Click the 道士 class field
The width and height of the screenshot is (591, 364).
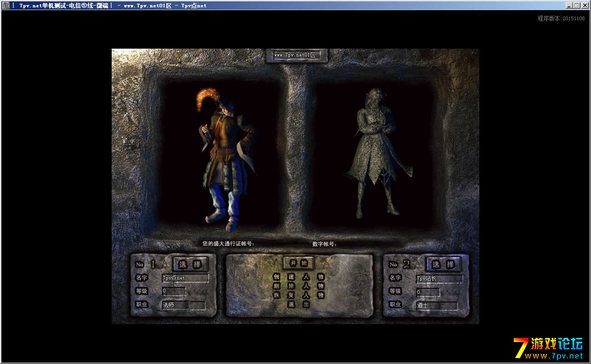point(437,306)
